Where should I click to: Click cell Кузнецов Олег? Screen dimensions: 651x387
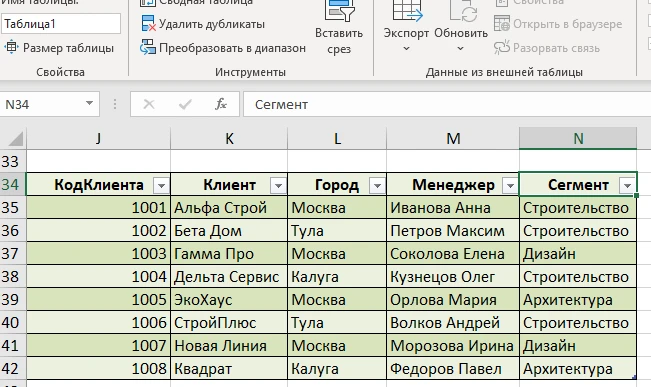(453, 277)
